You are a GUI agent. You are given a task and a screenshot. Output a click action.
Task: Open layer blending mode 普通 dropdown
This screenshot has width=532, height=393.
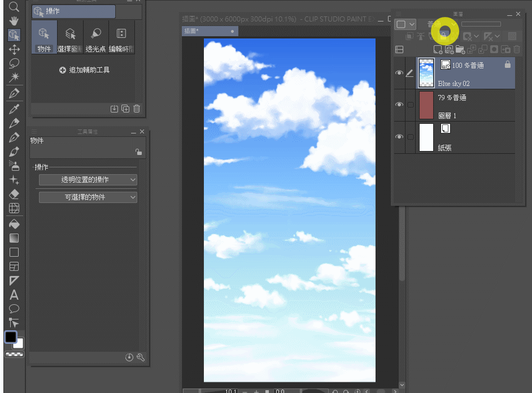(x=438, y=24)
